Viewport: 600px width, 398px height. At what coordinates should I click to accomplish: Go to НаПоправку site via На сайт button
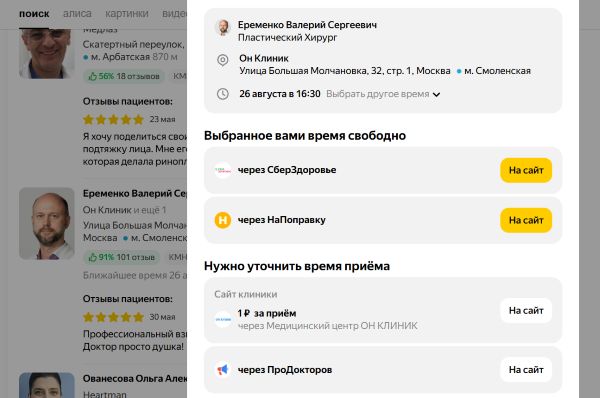click(x=526, y=220)
